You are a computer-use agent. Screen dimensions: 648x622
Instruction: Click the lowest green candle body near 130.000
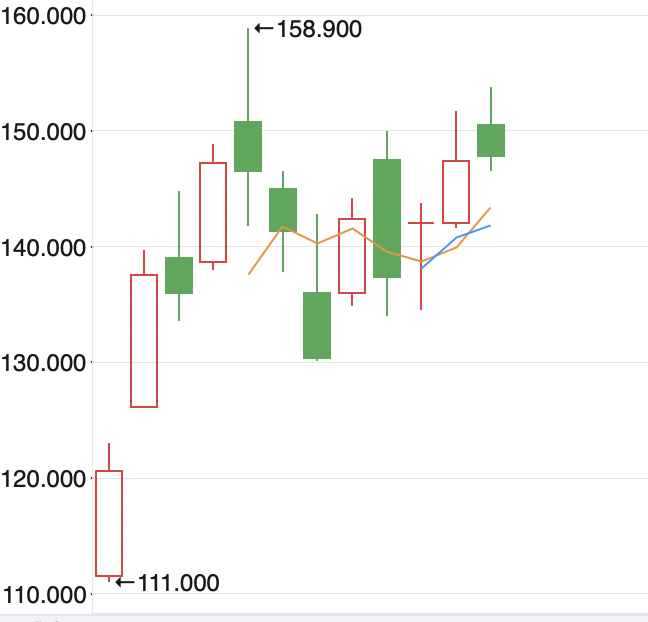click(317, 325)
